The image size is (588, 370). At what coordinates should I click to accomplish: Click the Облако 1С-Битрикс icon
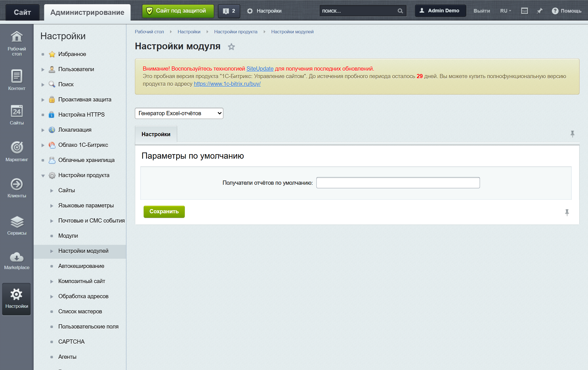coord(52,145)
